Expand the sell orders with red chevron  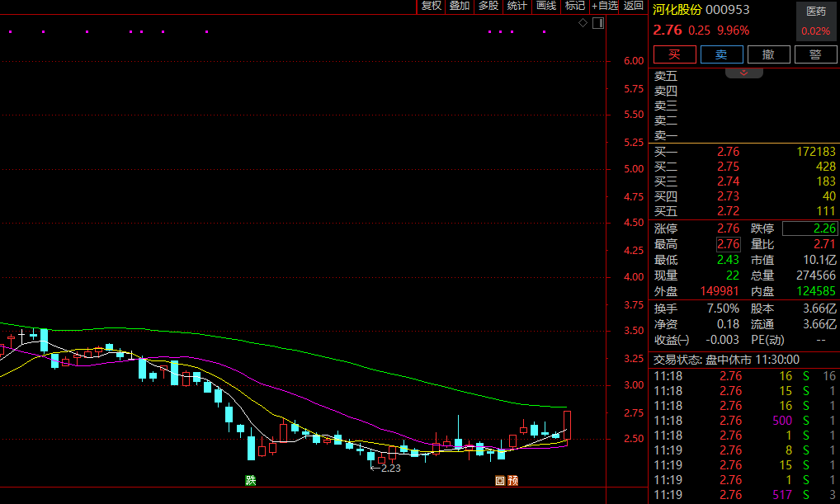click(x=743, y=73)
